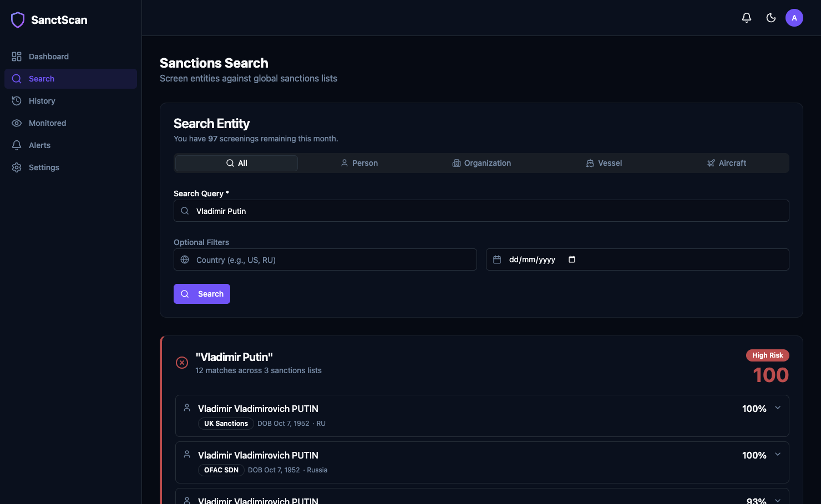This screenshot has width=821, height=504.
Task: Open the Settings gear icon
Action: (x=17, y=167)
